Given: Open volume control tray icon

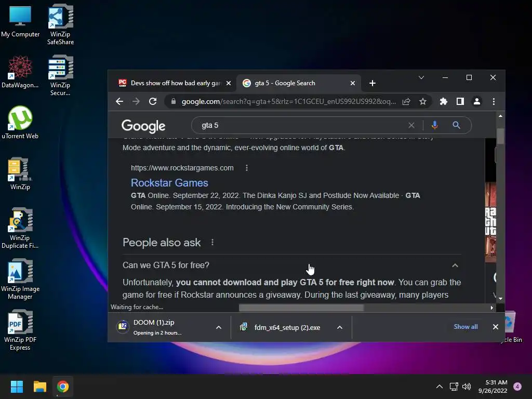Looking at the screenshot, I should [467, 387].
